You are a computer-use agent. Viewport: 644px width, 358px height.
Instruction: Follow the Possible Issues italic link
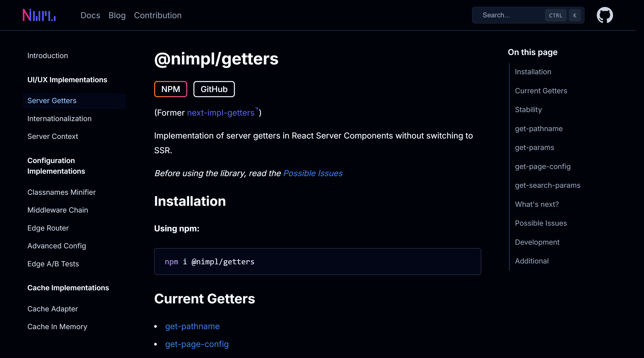pyautogui.click(x=313, y=173)
